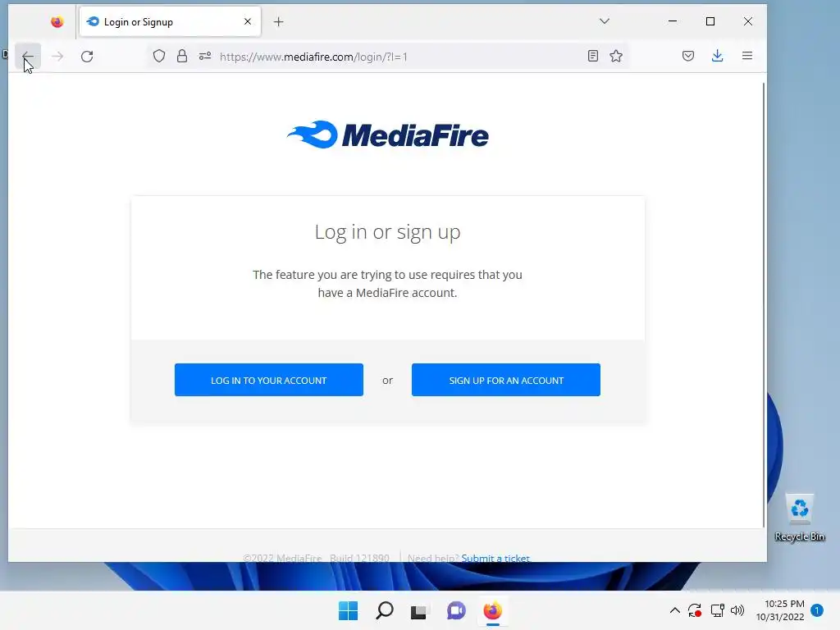Go back using the browser back arrow

(27, 57)
